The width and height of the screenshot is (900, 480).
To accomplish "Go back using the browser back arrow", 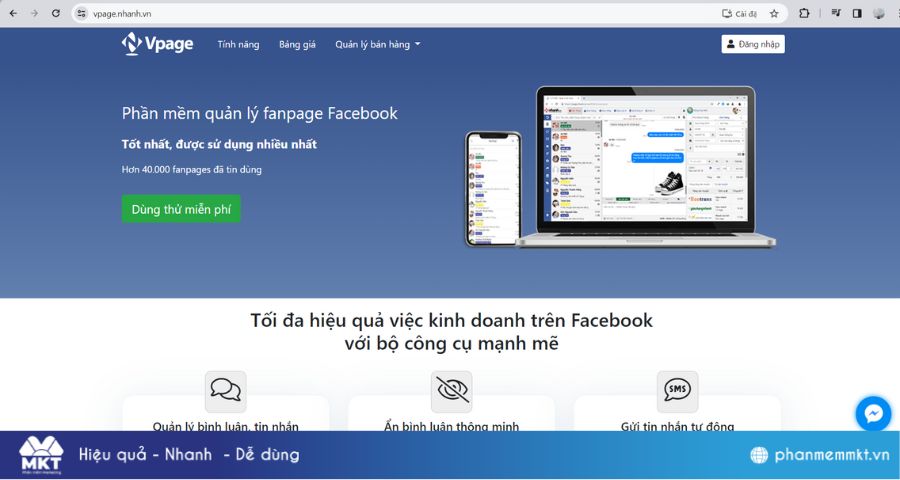I will click(13, 13).
